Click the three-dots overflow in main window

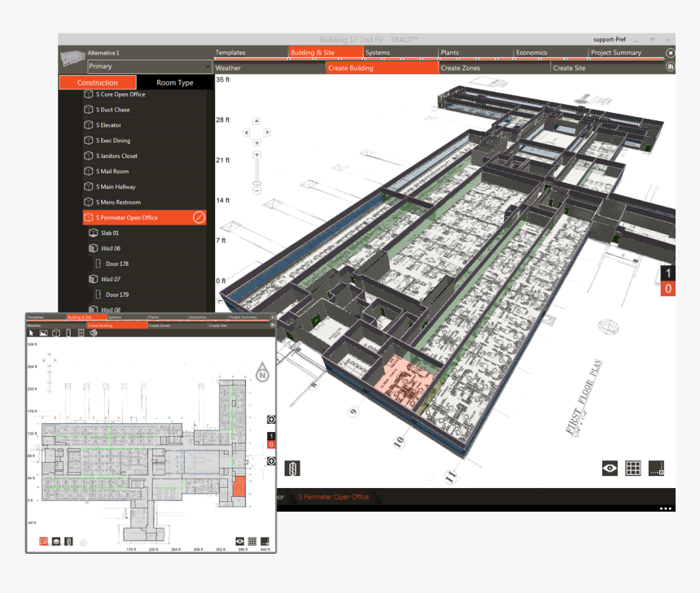[665, 508]
